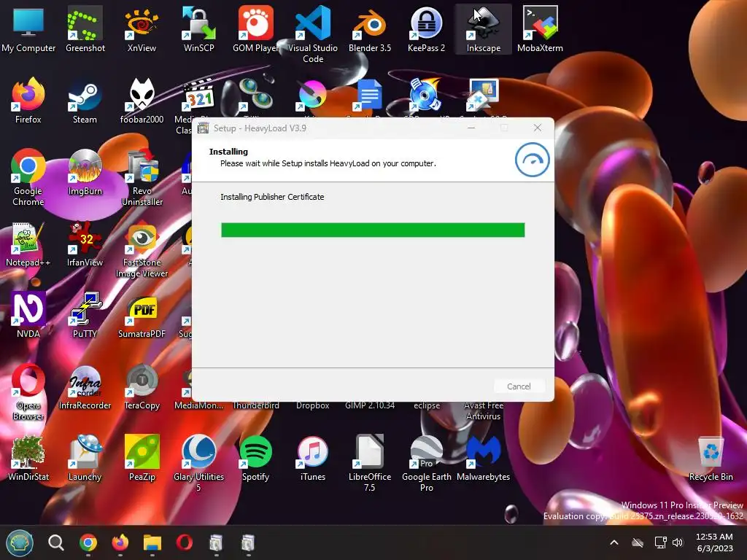
Task: Select the Steam desktop shortcut
Action: [85, 101]
